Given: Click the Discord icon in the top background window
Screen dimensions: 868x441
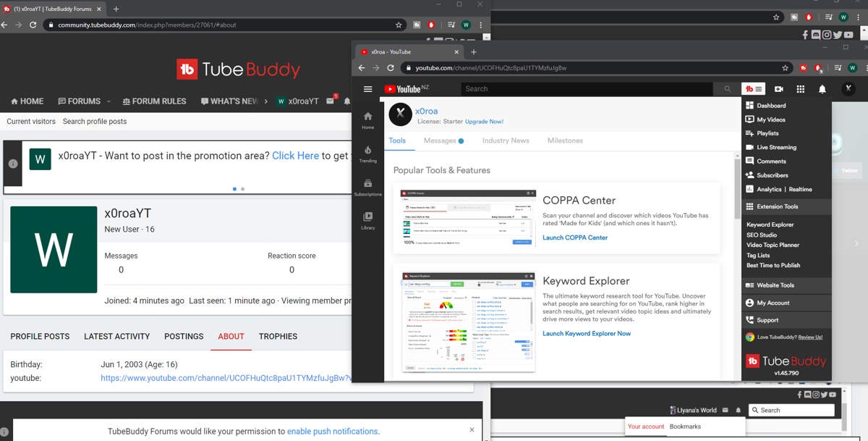Looking at the screenshot, I should [817, 34].
